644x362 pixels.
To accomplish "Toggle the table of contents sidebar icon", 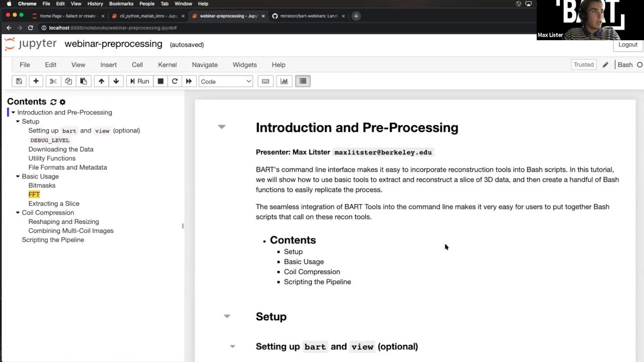I will [303, 81].
